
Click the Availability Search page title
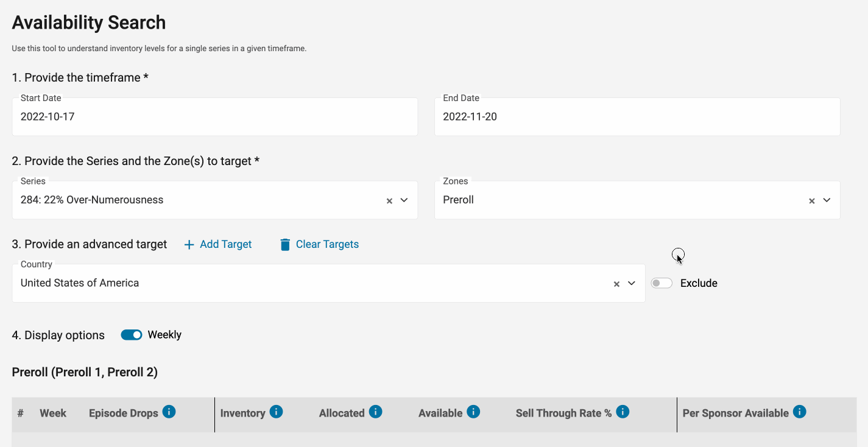[89, 23]
